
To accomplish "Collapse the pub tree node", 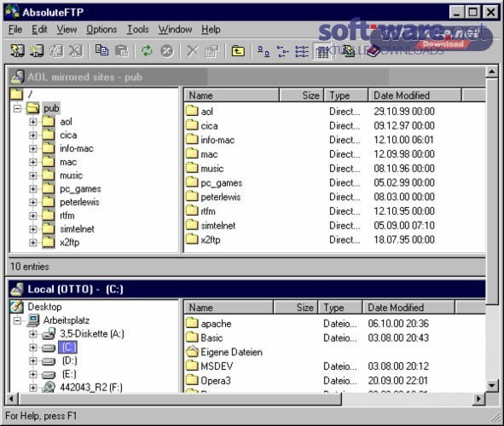I will [17, 108].
